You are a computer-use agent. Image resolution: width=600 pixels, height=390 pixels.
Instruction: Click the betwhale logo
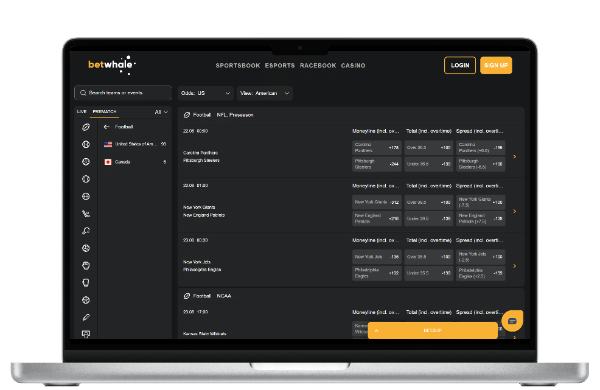point(112,65)
